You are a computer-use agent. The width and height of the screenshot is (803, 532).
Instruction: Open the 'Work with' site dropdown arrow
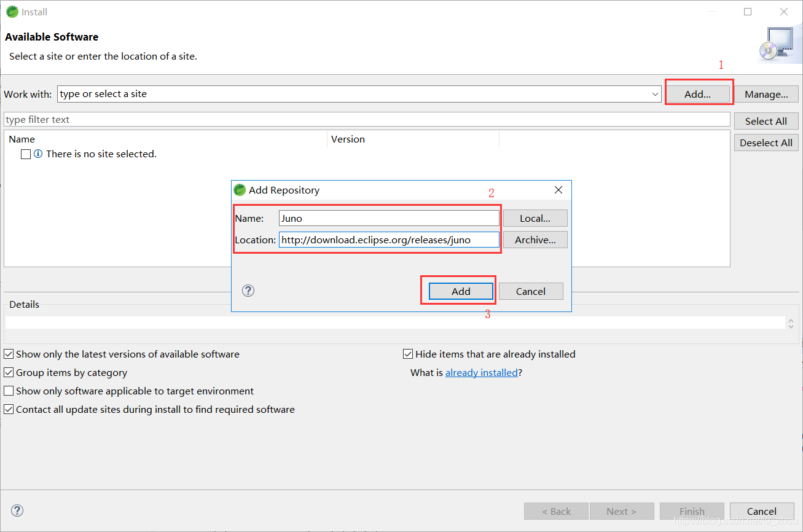click(655, 94)
